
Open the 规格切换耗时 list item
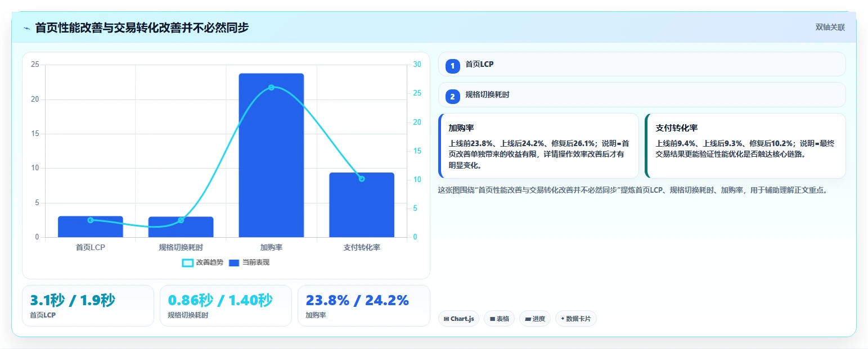pyautogui.click(x=642, y=94)
